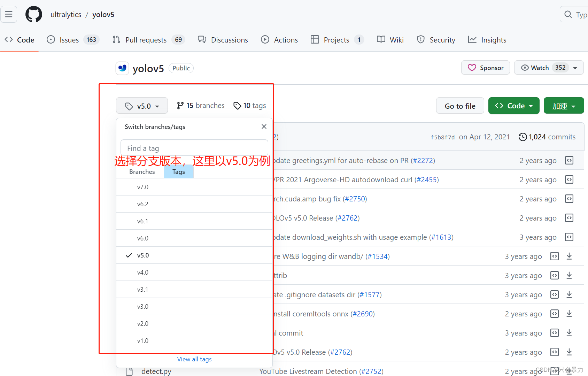Image resolution: width=588 pixels, height=376 pixels.
Task: Select tag v6.0
Action: 194,238
